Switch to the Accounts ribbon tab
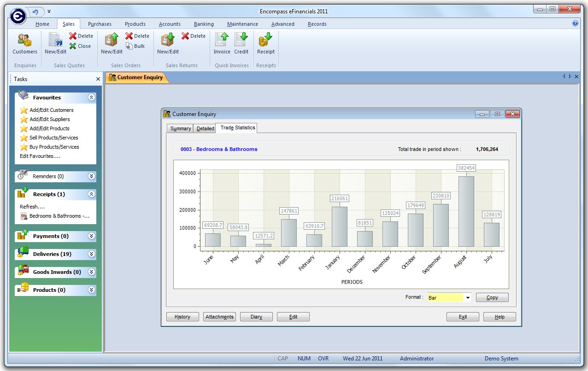 coord(170,24)
